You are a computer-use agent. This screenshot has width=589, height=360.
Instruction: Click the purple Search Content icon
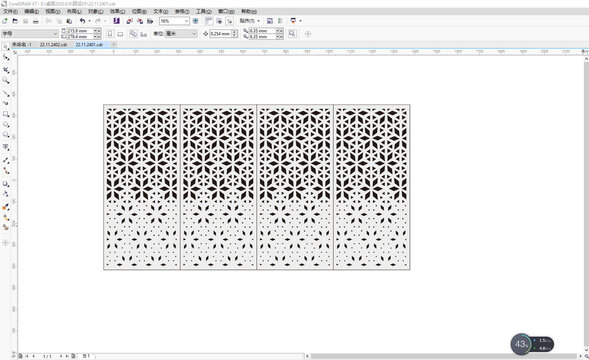pyautogui.click(x=116, y=21)
